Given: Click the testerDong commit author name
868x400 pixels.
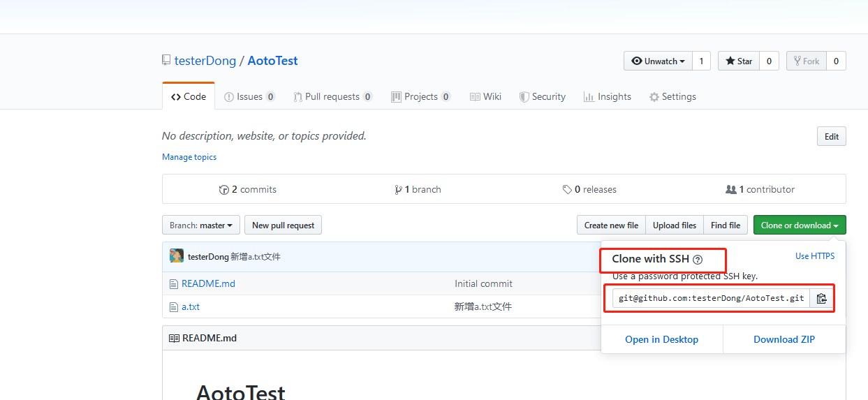Looking at the screenshot, I should tap(208, 256).
